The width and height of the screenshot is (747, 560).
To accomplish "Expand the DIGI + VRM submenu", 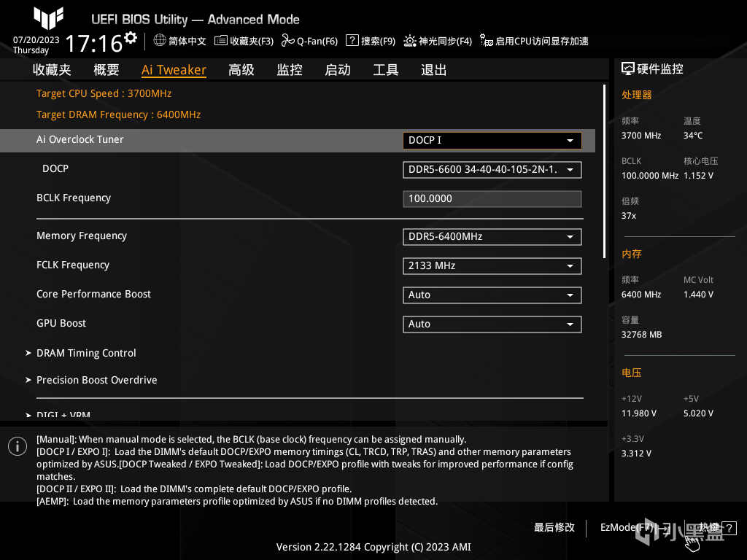I will [x=63, y=415].
